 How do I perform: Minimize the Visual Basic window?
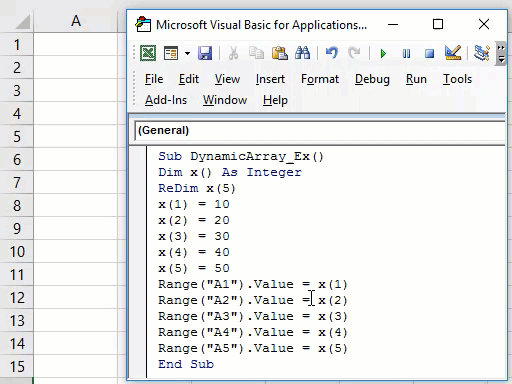[393, 24]
